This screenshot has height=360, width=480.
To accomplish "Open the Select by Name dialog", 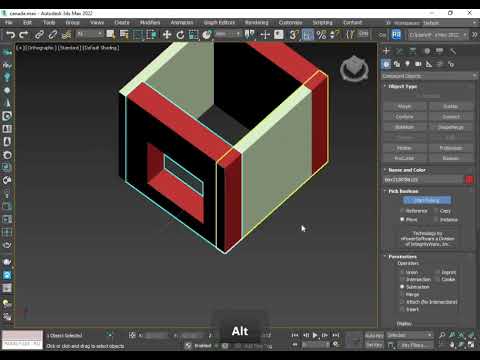I will click(124, 35).
